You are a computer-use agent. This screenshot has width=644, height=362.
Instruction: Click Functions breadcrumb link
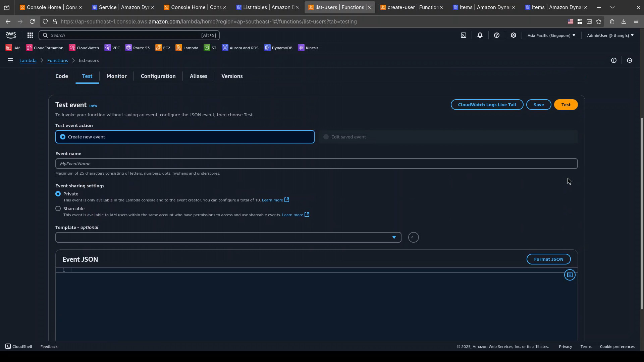click(x=58, y=61)
